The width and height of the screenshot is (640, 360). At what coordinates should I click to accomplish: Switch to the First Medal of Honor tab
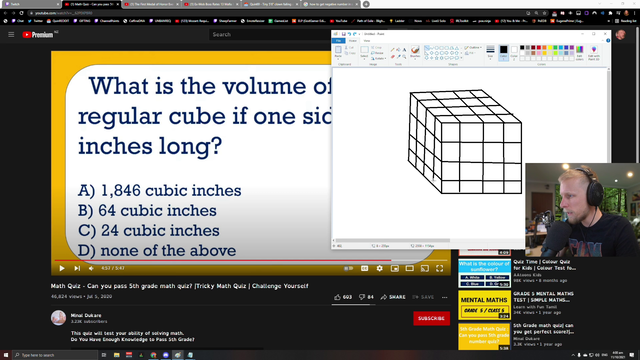[x=150, y=4]
